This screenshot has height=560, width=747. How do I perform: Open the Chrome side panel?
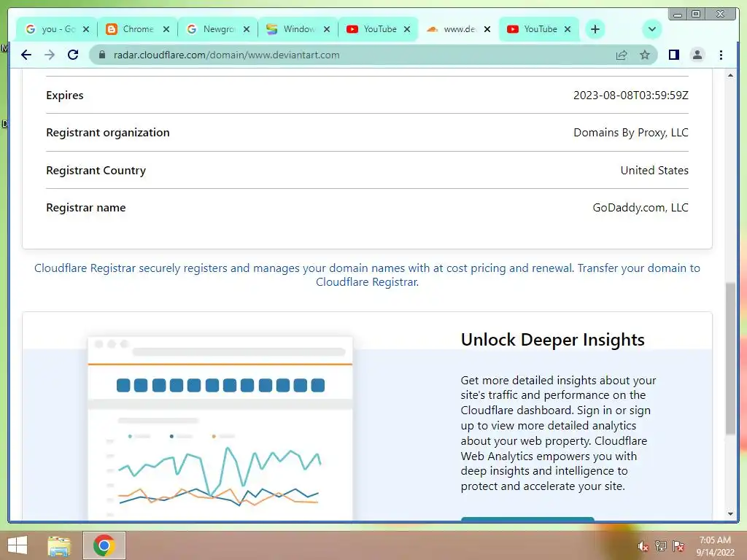pos(673,55)
